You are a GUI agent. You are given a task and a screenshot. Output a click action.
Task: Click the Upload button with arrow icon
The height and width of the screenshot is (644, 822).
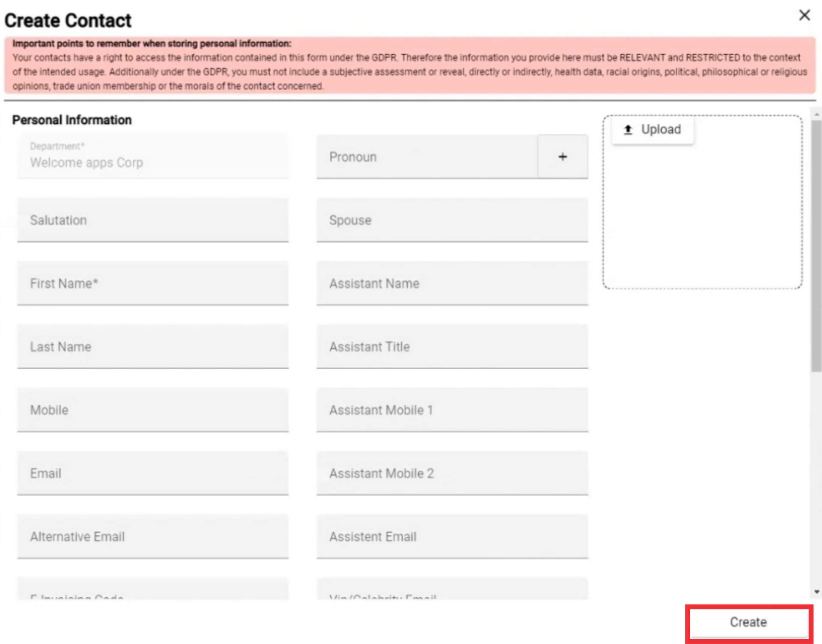pyautogui.click(x=652, y=130)
